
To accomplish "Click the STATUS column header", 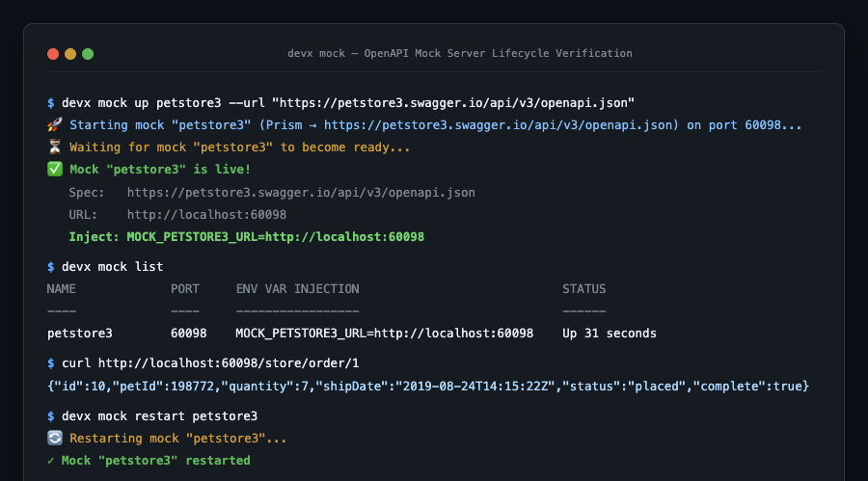I will tap(584, 289).
